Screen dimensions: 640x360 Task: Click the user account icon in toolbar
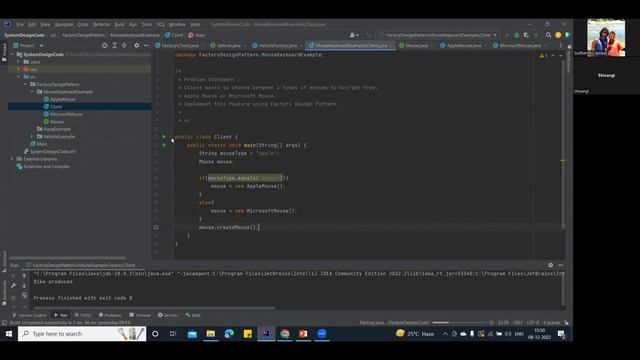coord(353,35)
